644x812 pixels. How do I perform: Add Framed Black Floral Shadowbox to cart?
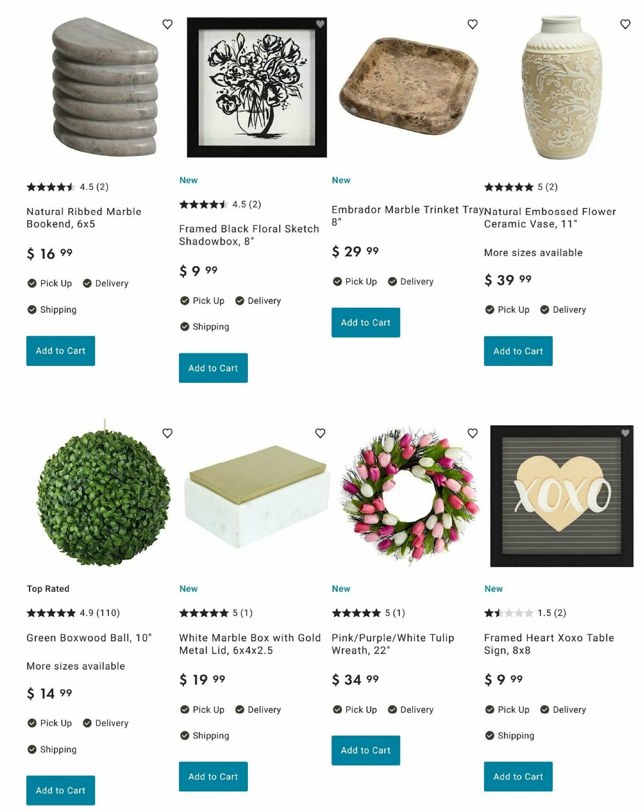[213, 368]
